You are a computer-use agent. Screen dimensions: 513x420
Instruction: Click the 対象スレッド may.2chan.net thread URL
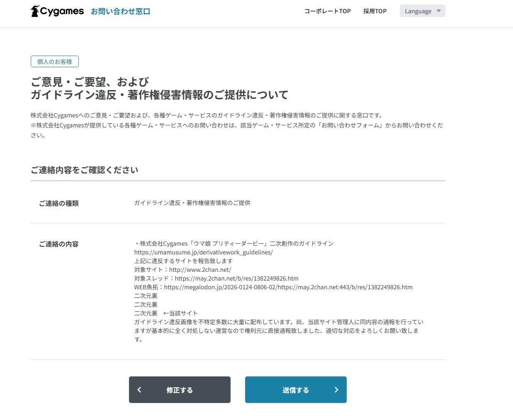click(x=236, y=278)
